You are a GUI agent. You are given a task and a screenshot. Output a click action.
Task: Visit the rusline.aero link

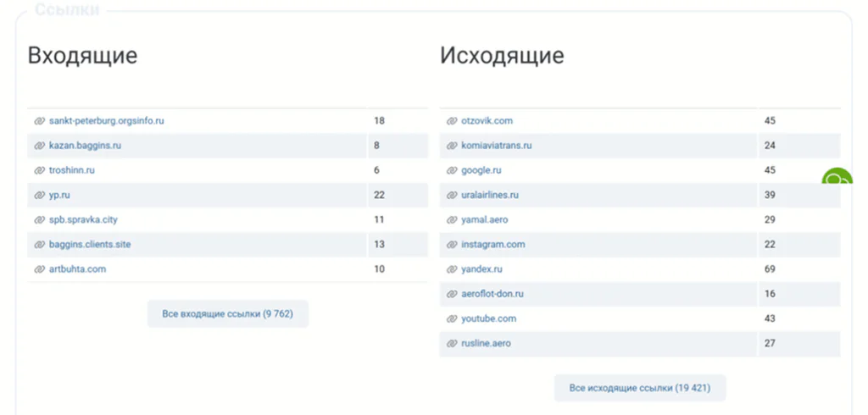(486, 344)
